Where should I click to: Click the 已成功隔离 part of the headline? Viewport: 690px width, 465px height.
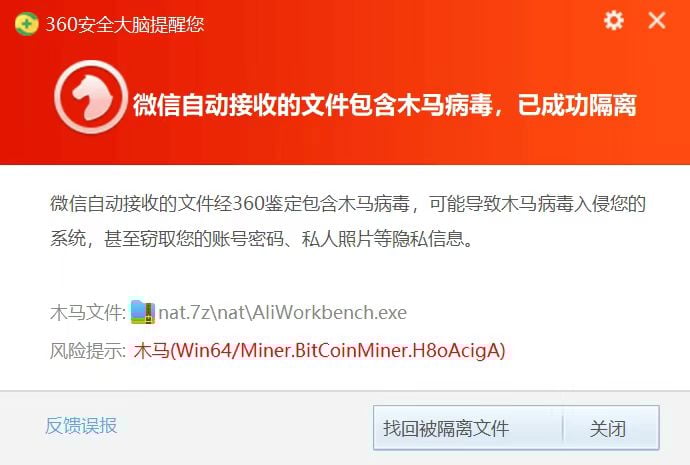click(x=577, y=105)
